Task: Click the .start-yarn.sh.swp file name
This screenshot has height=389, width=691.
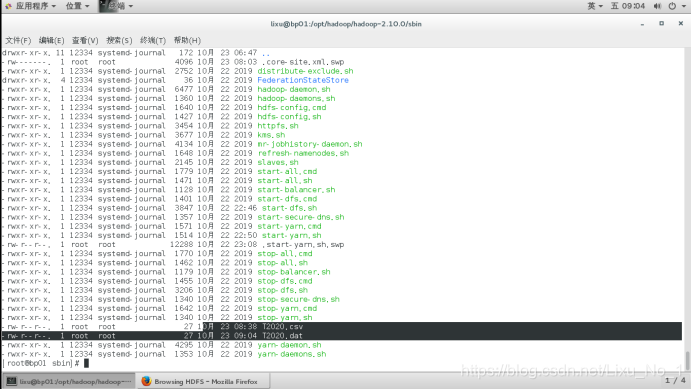Action: pos(303,245)
